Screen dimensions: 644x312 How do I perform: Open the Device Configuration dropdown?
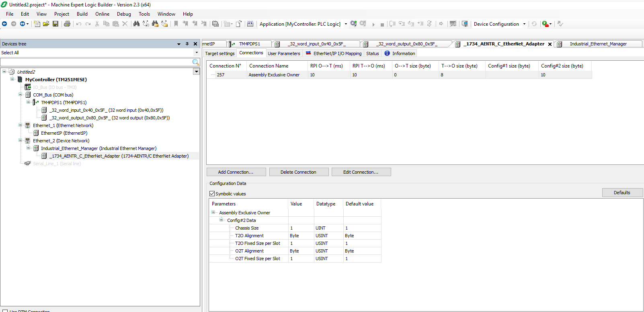tap(524, 24)
